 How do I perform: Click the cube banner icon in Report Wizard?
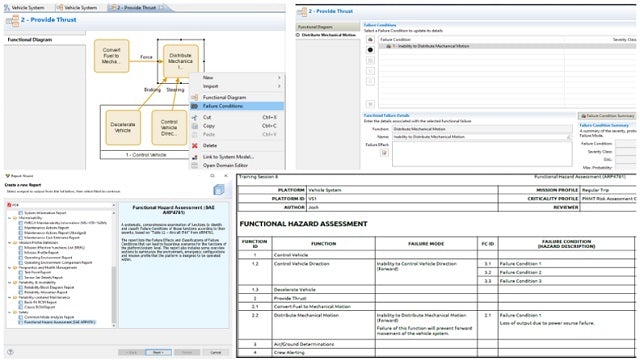[x=219, y=190]
